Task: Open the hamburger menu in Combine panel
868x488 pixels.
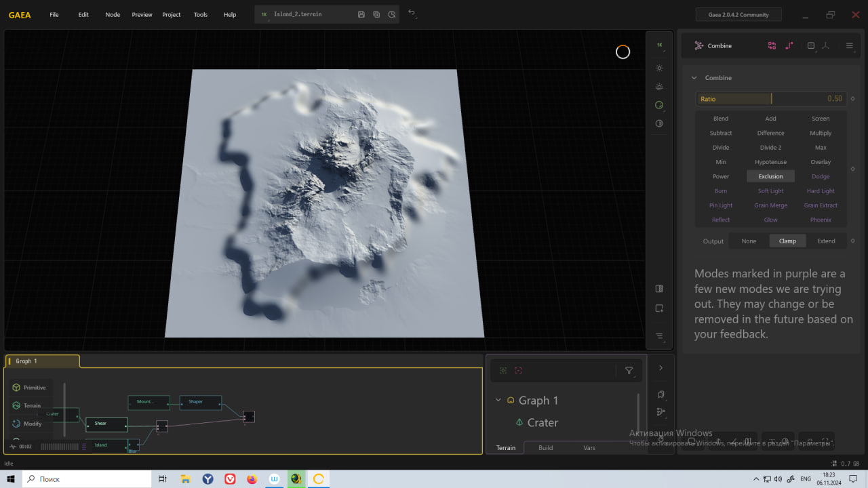Action: [849, 45]
